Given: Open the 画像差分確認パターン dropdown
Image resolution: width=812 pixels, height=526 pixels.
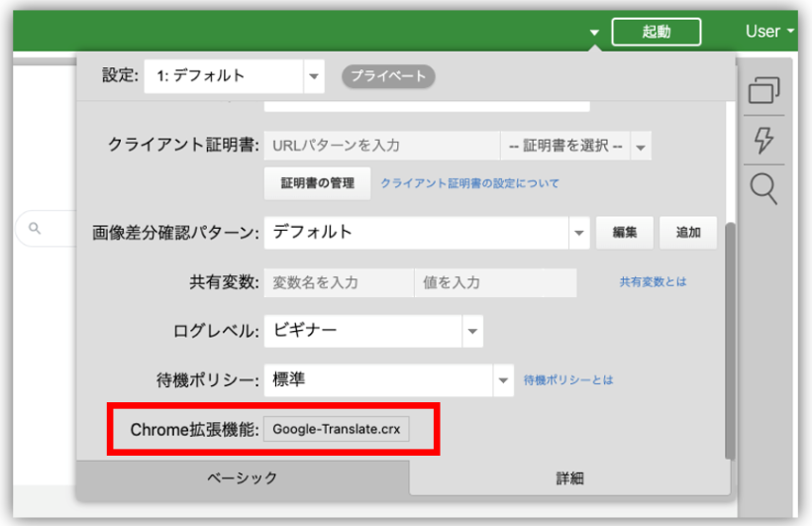Looking at the screenshot, I should tap(578, 233).
